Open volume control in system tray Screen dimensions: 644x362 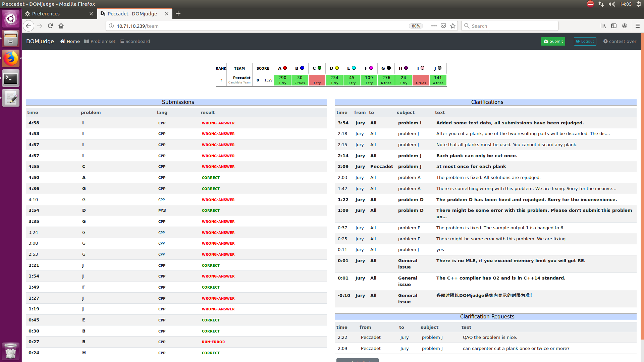click(612, 4)
